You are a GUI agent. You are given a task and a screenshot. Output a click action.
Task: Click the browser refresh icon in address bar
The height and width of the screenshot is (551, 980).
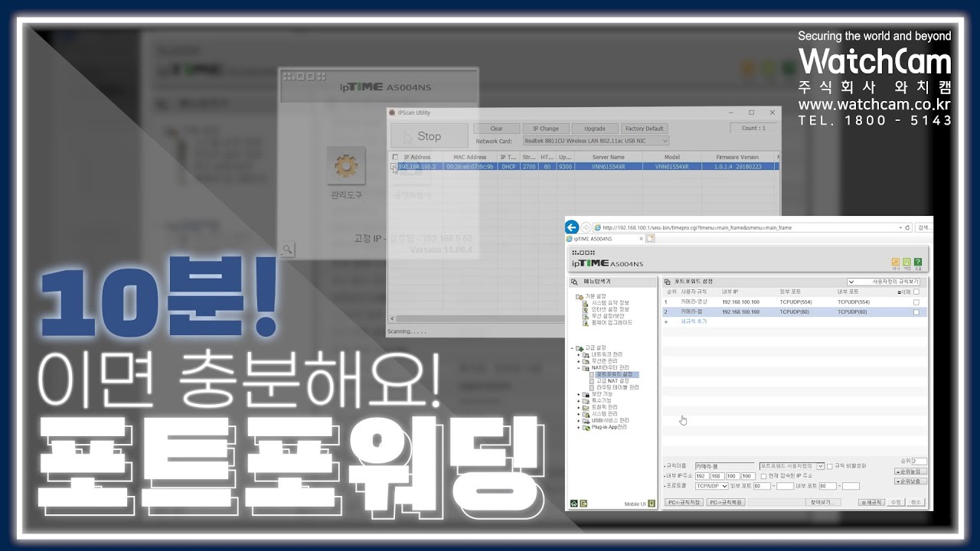click(x=907, y=227)
